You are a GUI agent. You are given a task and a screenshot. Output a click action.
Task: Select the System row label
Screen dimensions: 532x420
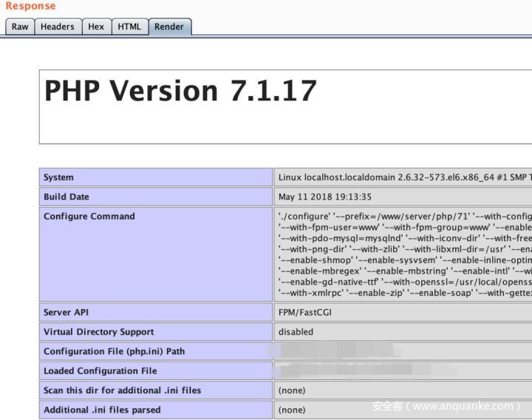[58, 177]
